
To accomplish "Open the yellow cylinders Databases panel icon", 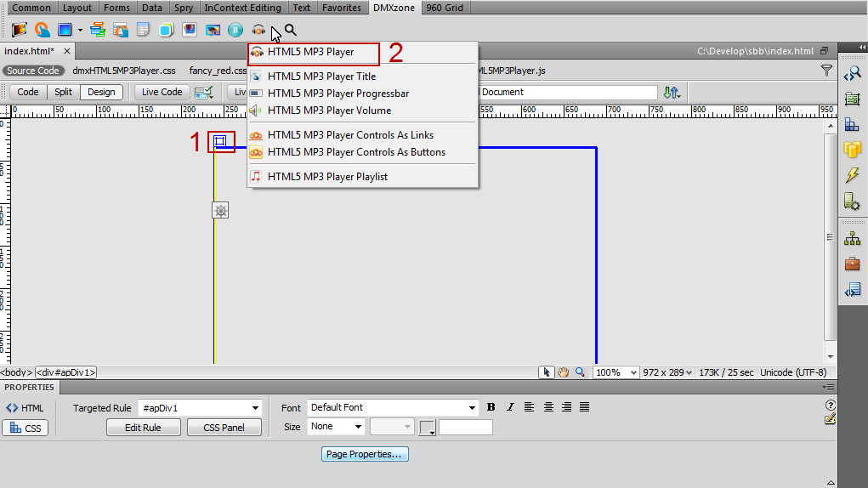I will click(x=853, y=150).
